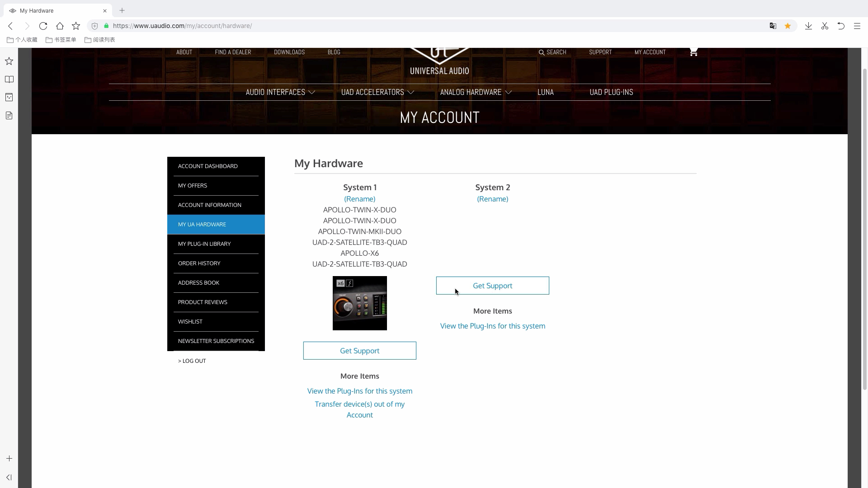868x488 pixels.
Task: Rename System 2
Action: point(492,199)
